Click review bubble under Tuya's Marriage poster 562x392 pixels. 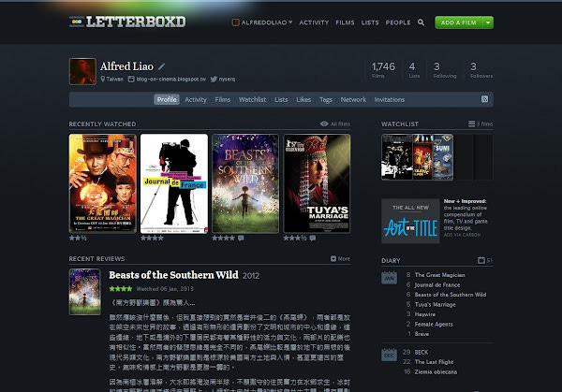313,238
